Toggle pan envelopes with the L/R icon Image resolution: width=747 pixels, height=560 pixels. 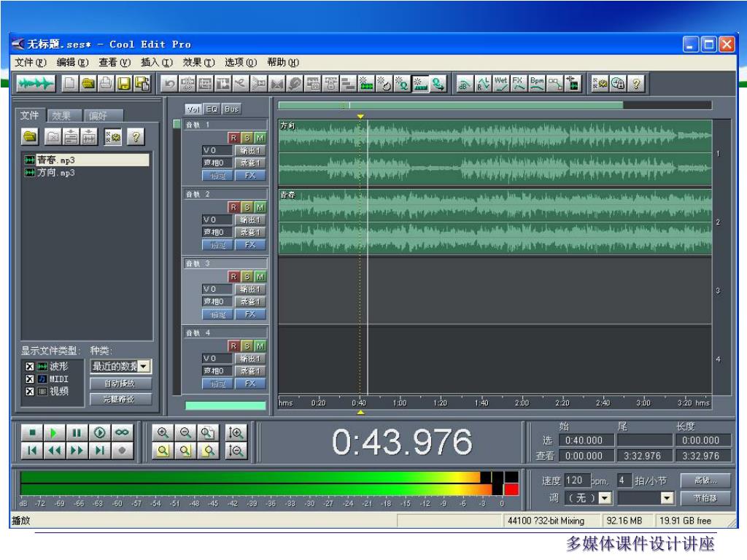click(483, 84)
